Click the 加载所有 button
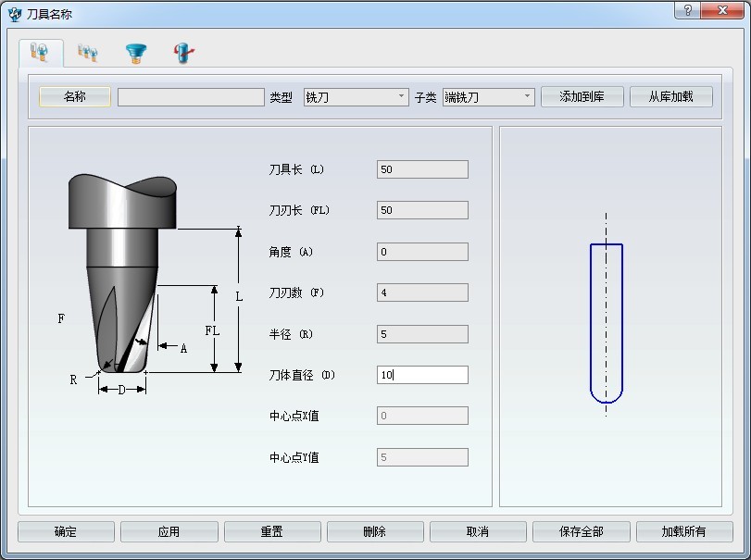The width and height of the screenshot is (751, 560). tap(684, 531)
